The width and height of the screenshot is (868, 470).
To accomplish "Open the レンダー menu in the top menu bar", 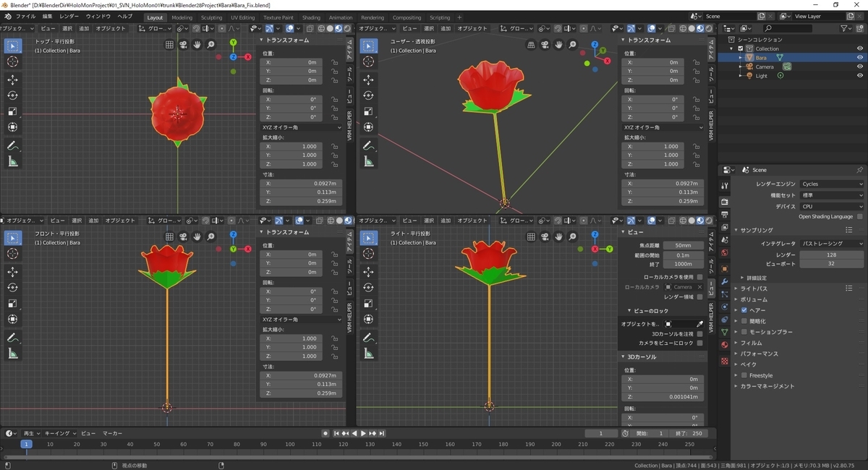I will click(69, 16).
